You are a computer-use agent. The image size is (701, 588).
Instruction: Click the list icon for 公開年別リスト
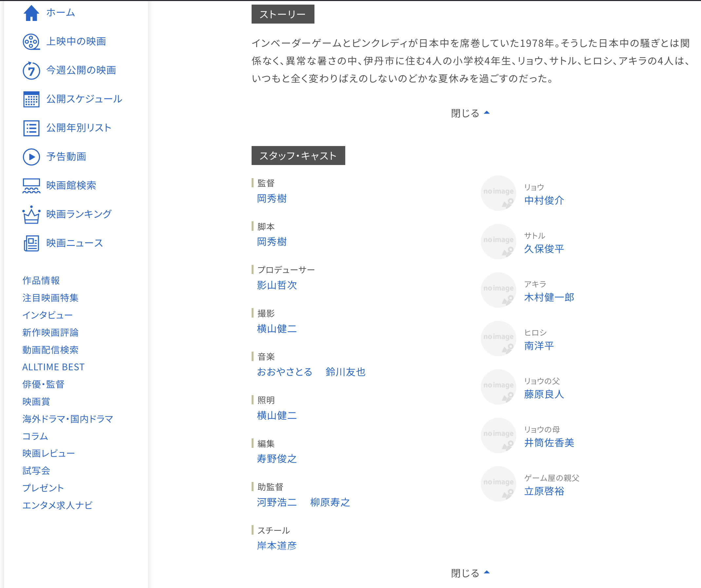tap(31, 127)
